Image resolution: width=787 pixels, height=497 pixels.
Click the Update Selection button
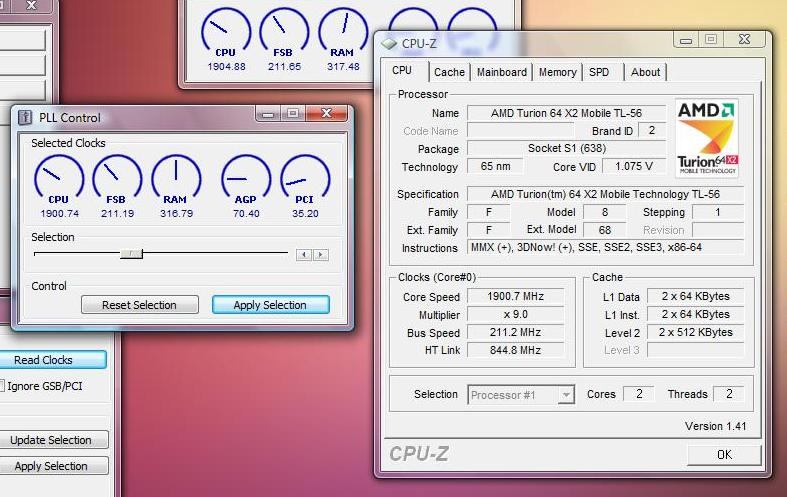53,440
